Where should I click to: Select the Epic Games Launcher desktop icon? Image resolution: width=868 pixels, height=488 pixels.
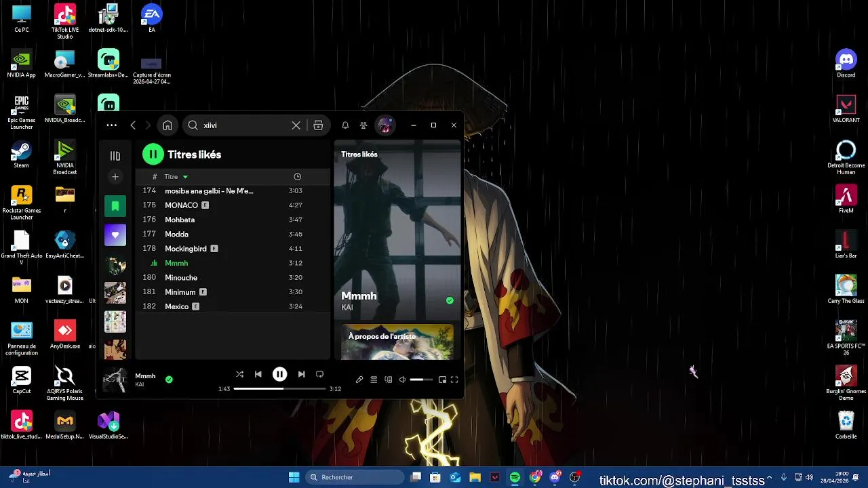click(x=22, y=112)
